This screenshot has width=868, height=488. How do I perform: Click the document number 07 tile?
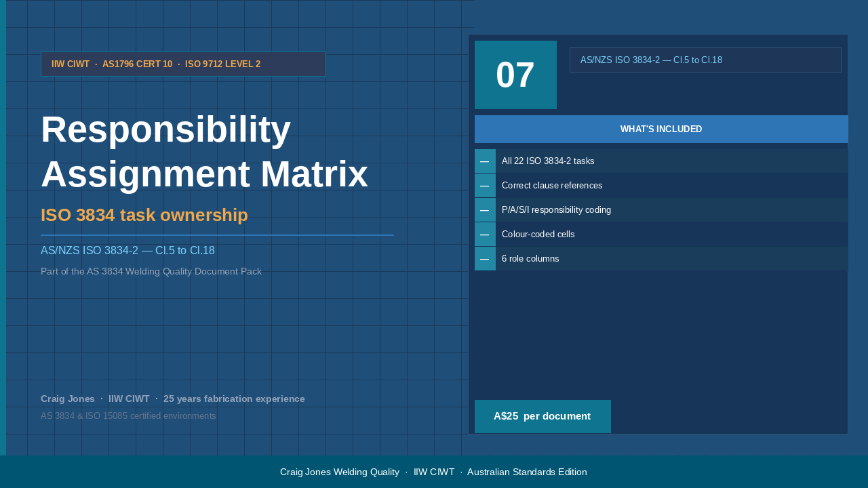click(515, 75)
